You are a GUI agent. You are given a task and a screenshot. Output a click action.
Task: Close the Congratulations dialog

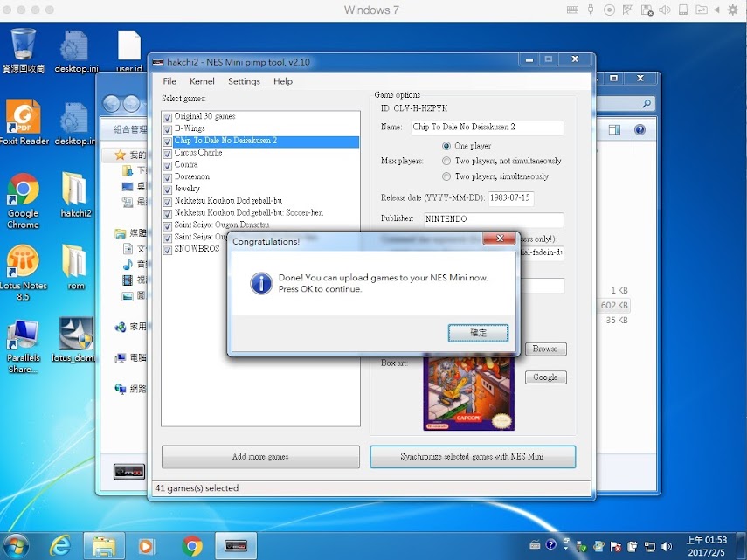(499, 239)
